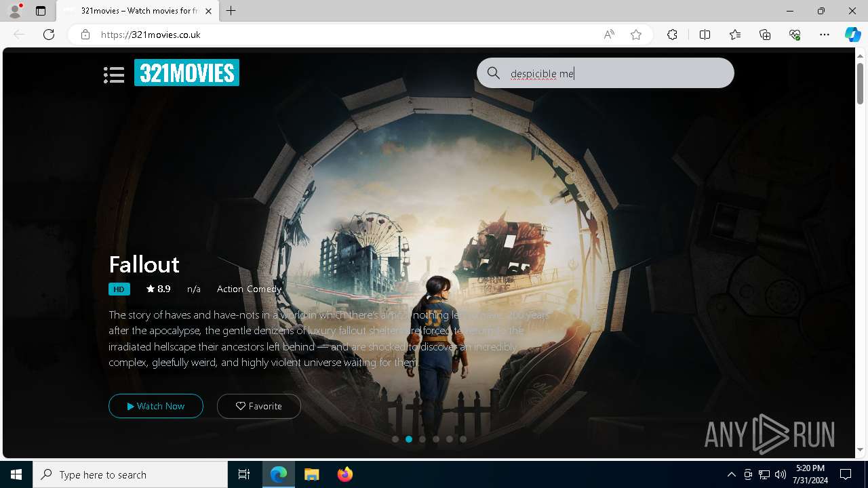View site information lock icon

[85, 35]
